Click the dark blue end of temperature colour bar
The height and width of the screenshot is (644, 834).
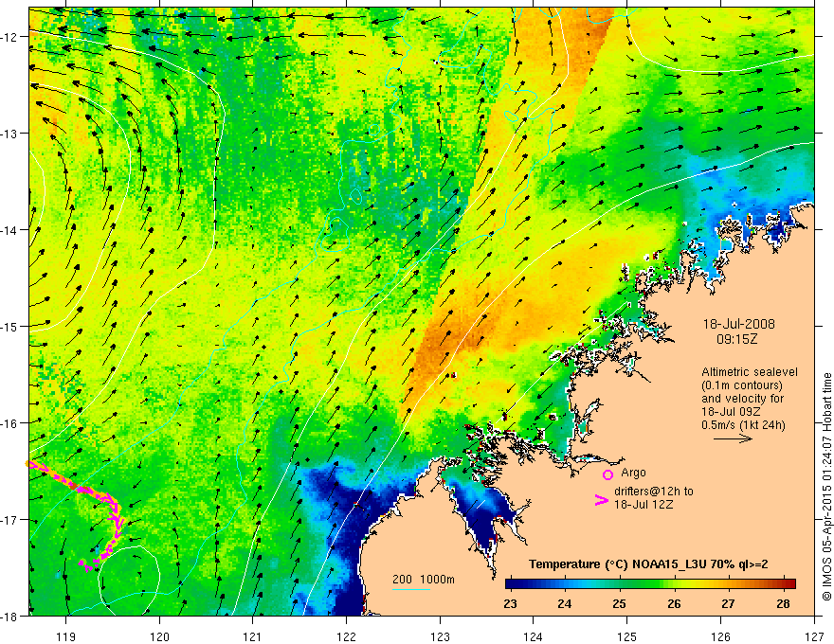click(x=511, y=583)
